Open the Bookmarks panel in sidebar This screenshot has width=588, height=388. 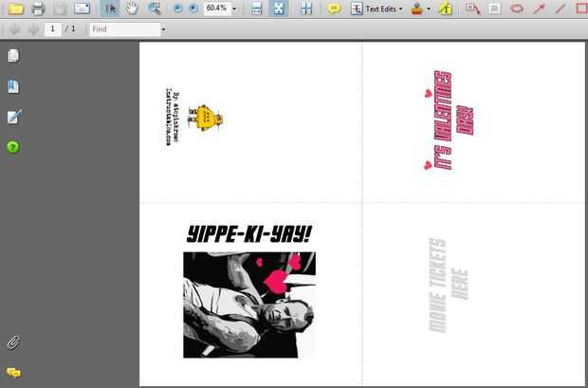point(13,86)
